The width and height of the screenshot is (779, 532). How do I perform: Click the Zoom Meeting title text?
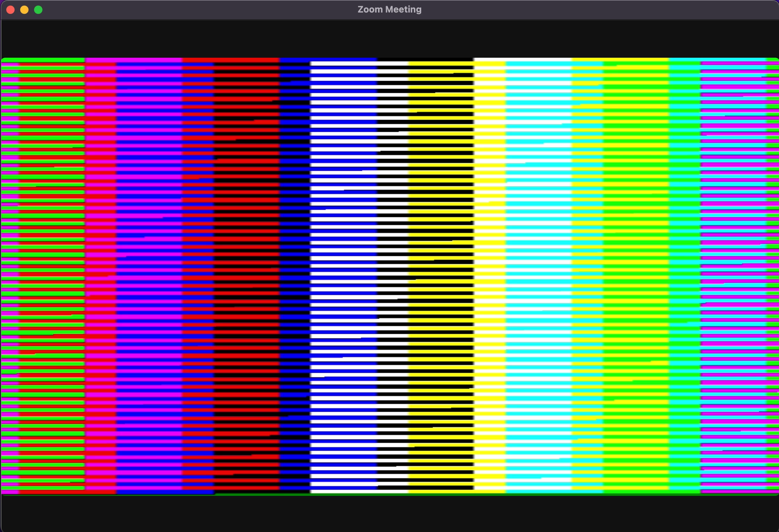pos(389,10)
